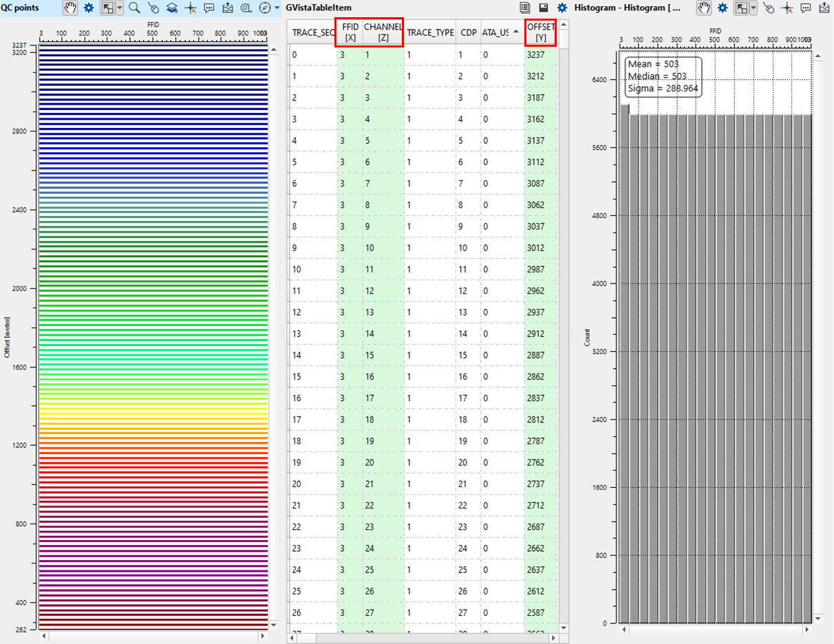
Task: Select the pan hand tool in QC points
Action: pyautogui.click(x=70, y=8)
